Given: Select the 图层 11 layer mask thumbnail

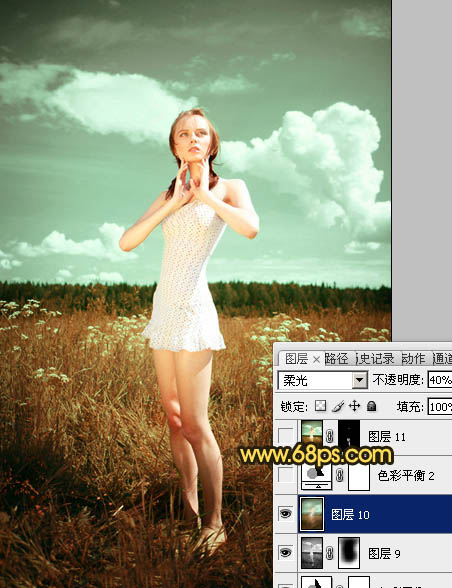Looking at the screenshot, I should point(349,434).
